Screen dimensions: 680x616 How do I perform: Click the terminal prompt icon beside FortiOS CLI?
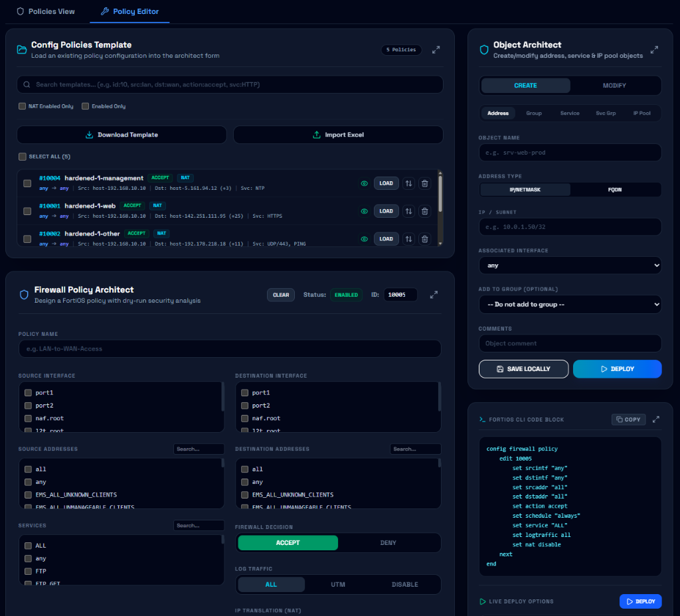482,420
